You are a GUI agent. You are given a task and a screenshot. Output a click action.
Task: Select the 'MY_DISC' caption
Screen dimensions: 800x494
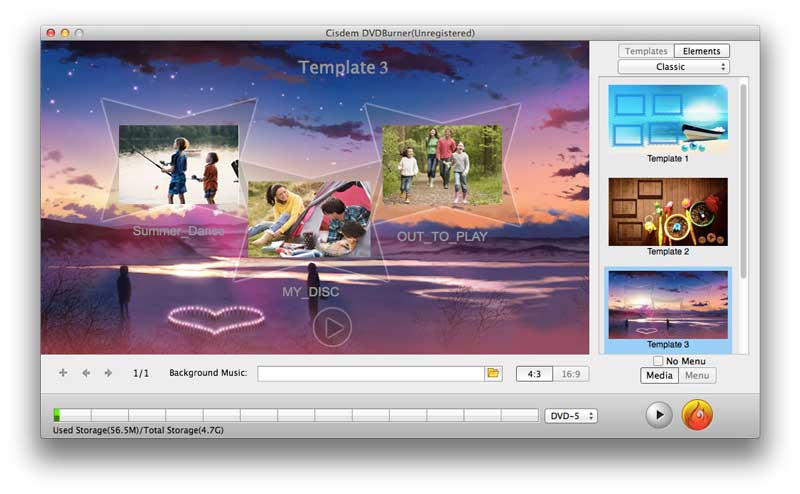click(311, 292)
